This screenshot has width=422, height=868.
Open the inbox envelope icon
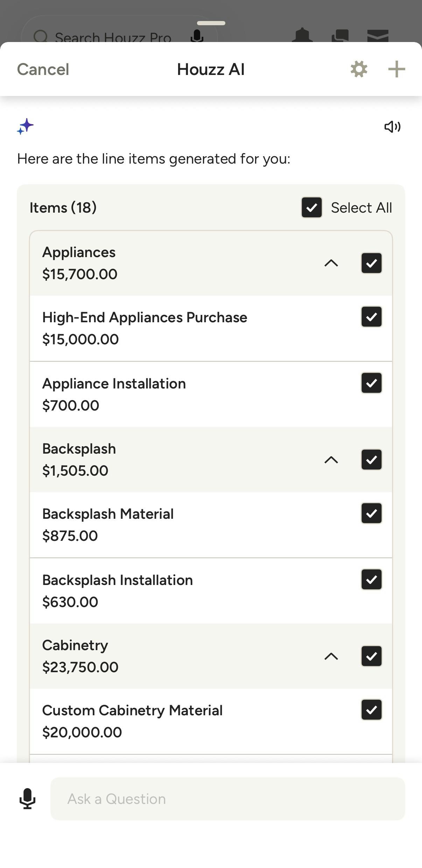[378, 35]
